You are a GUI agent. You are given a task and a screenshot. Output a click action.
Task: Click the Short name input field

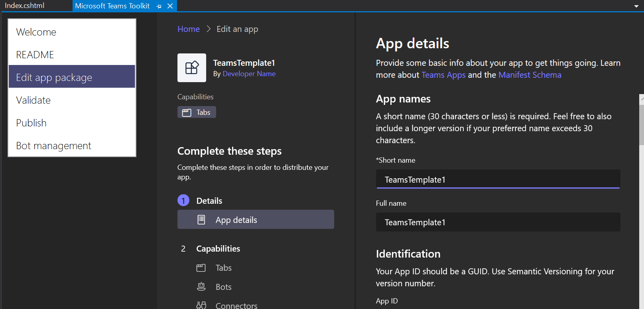[498, 179]
